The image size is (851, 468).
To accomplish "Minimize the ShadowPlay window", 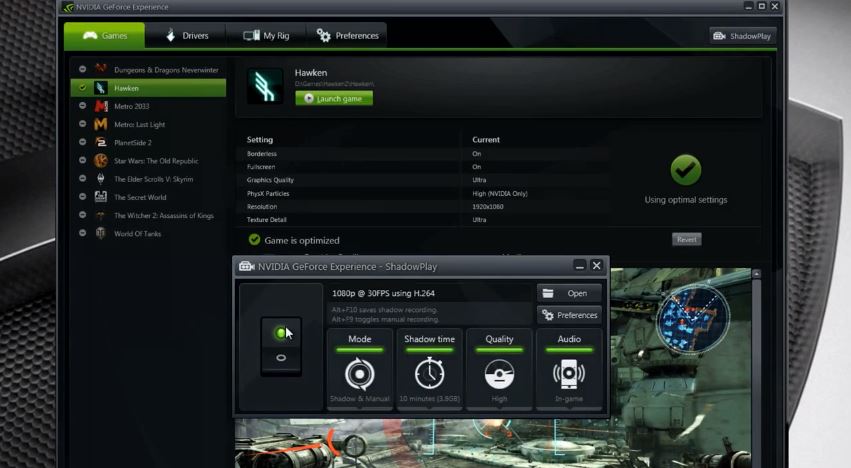I will [580, 265].
